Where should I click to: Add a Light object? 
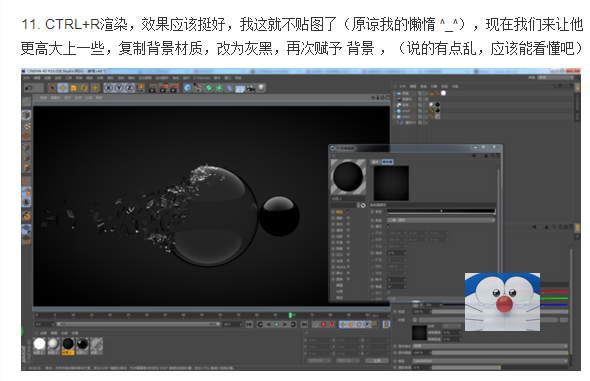click(261, 88)
